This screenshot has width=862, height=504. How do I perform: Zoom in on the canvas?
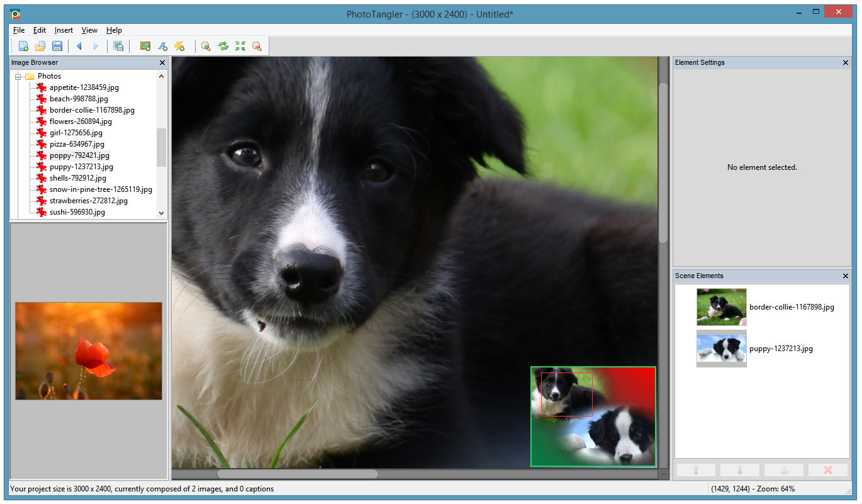tap(206, 45)
